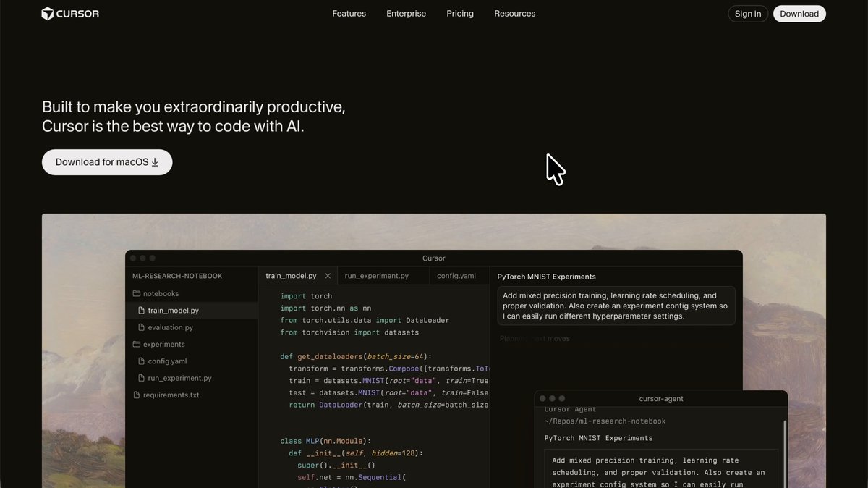Viewport: 868px width, 488px height.
Task: Click the file icon next to requirements.txt
Action: click(x=135, y=395)
